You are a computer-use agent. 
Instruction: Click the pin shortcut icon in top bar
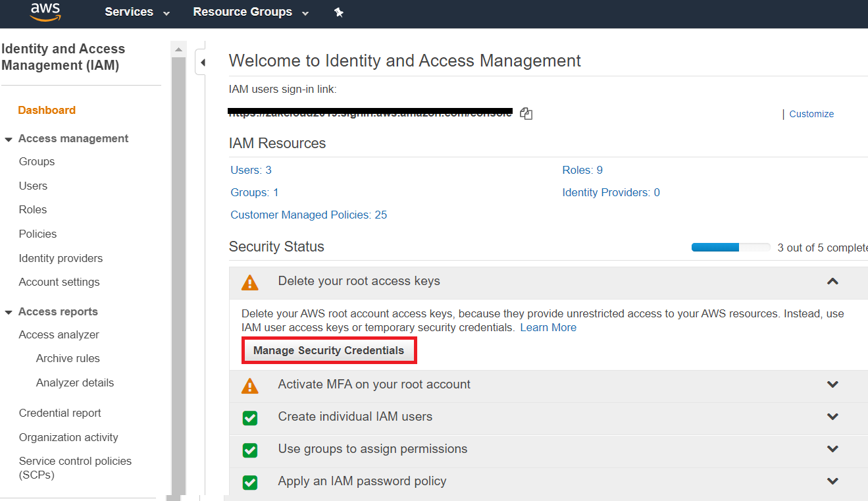(x=339, y=13)
